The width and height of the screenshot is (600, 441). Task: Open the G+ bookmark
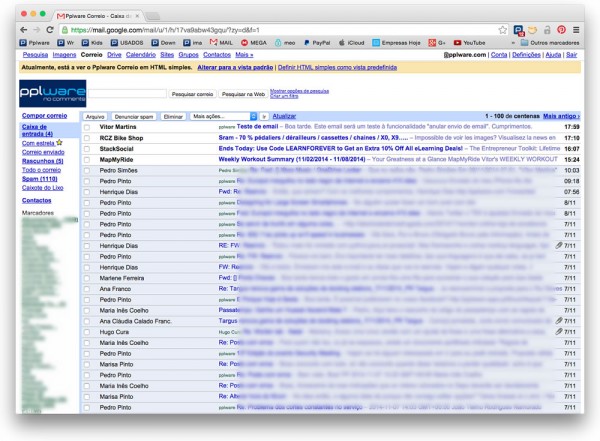(x=437, y=43)
